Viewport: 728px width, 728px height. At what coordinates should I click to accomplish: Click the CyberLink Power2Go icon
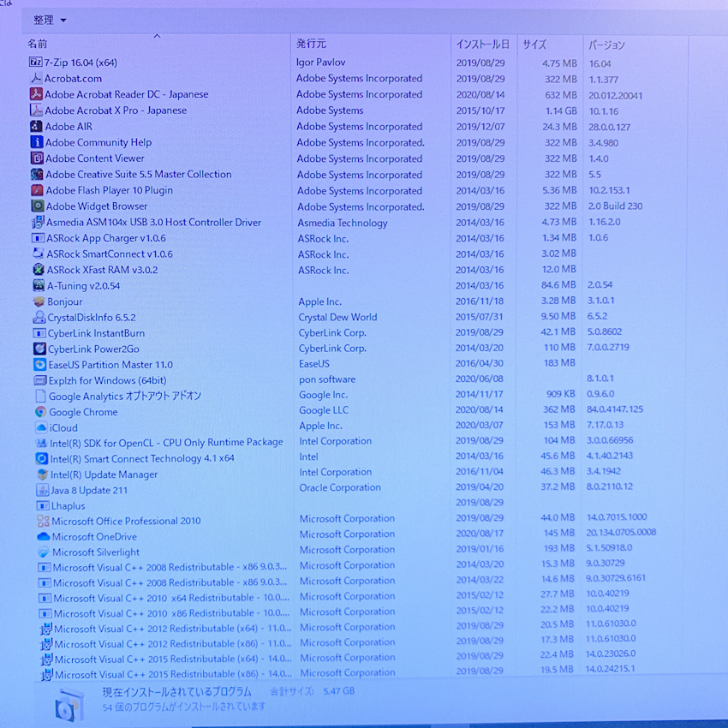[40, 349]
